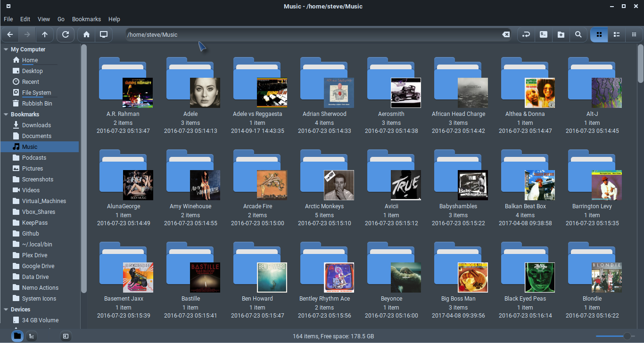Screen dimensions: 644x343
Task: Keep icon view selected in the toolbar
Action: pos(599,34)
